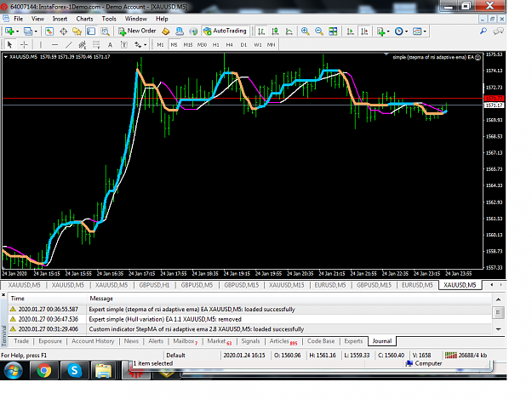Select the Vertical Line drawing tool
532x399 pixels.
tap(41, 44)
